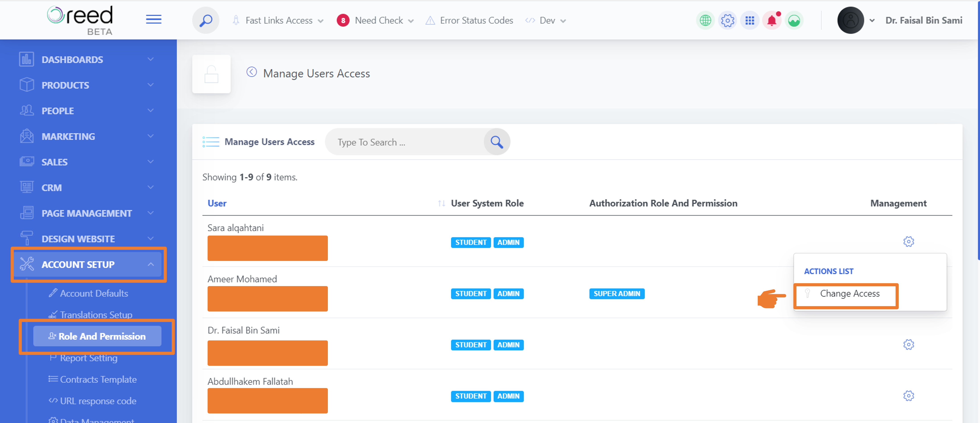Open the header settings gear icon
Screen dimensions: 980x423
(727, 20)
